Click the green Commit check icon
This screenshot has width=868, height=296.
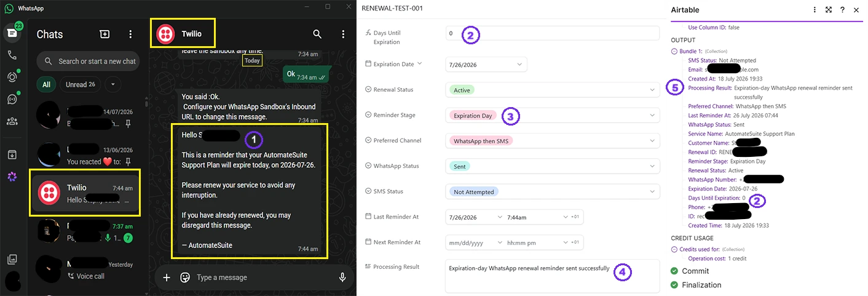(674, 271)
